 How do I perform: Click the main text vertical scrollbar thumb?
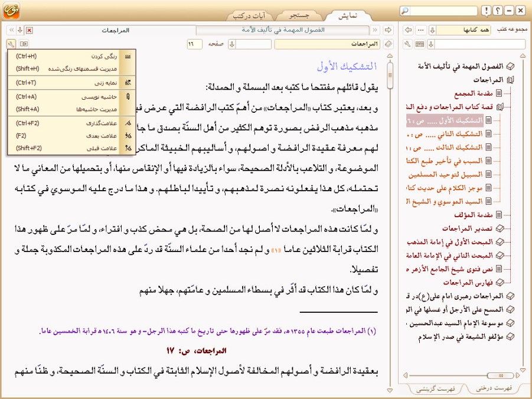[390, 74]
